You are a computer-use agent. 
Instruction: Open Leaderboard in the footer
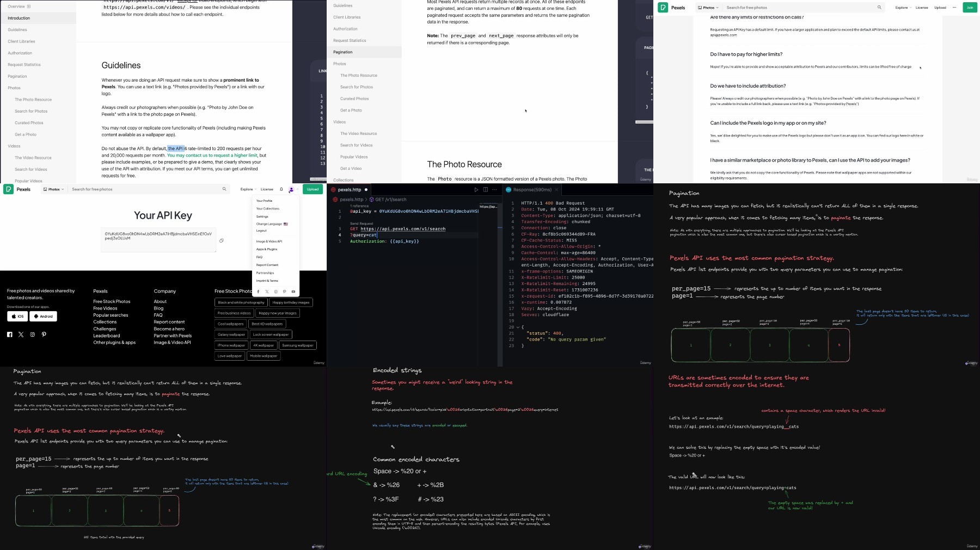(x=107, y=336)
